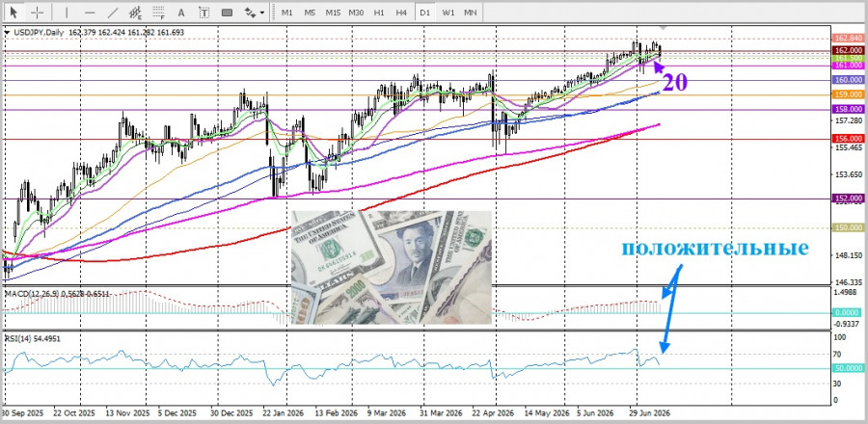Click the 158.000 level label
The width and height of the screenshot is (868, 424).
click(x=848, y=109)
